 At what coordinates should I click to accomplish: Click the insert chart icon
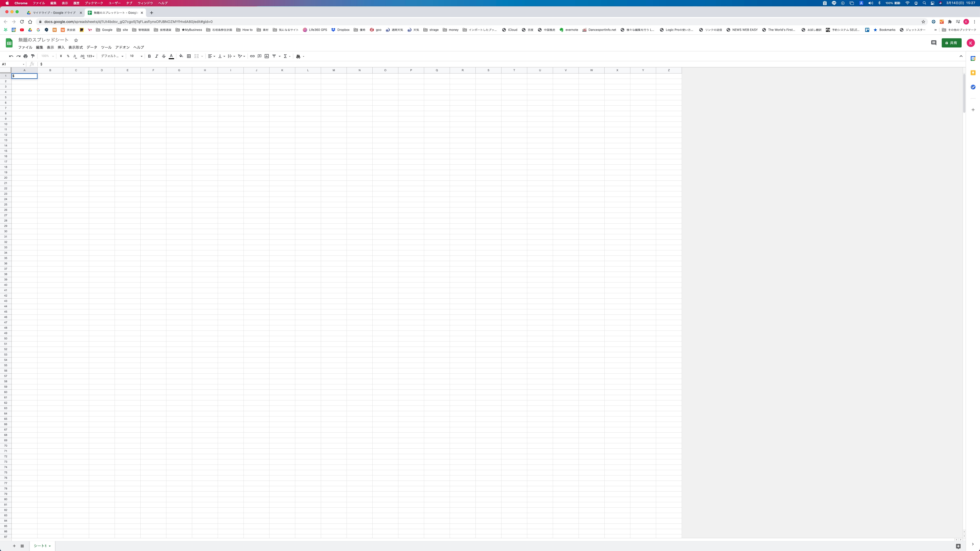coord(267,56)
